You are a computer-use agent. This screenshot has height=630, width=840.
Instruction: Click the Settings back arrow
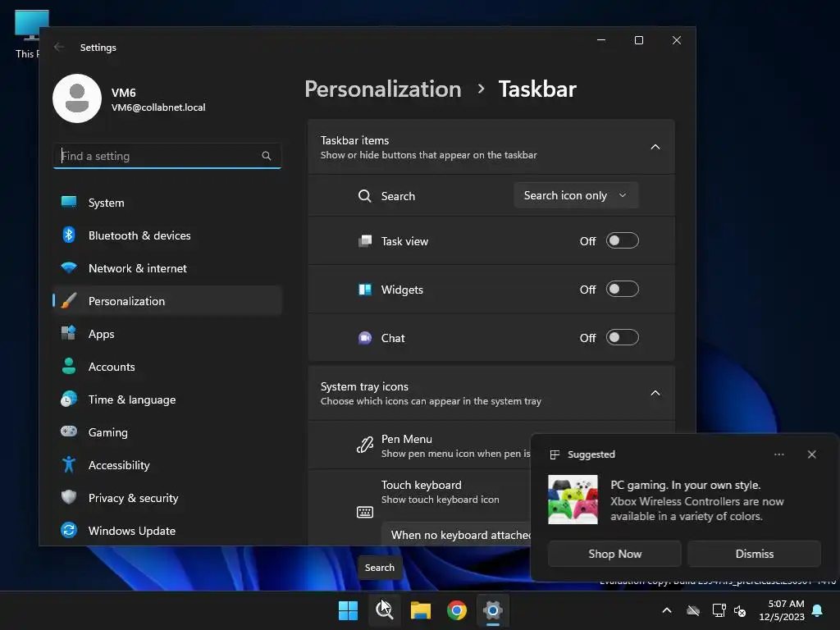click(59, 47)
